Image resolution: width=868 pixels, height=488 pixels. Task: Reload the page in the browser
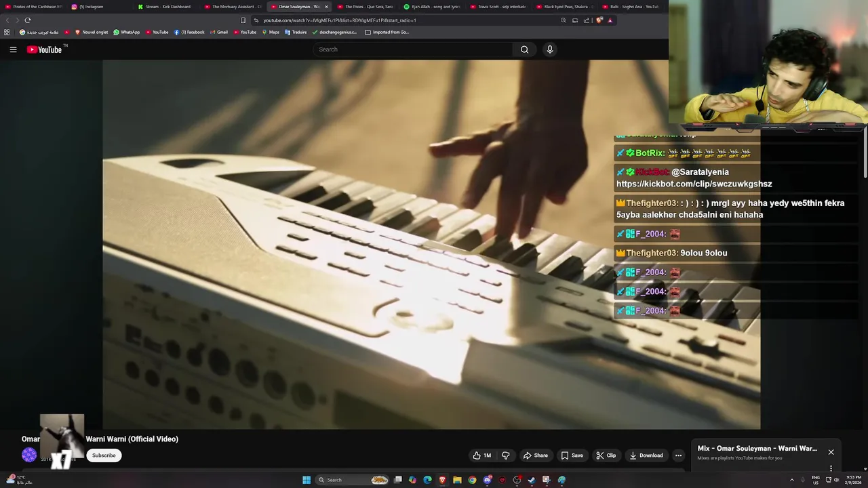click(x=28, y=20)
